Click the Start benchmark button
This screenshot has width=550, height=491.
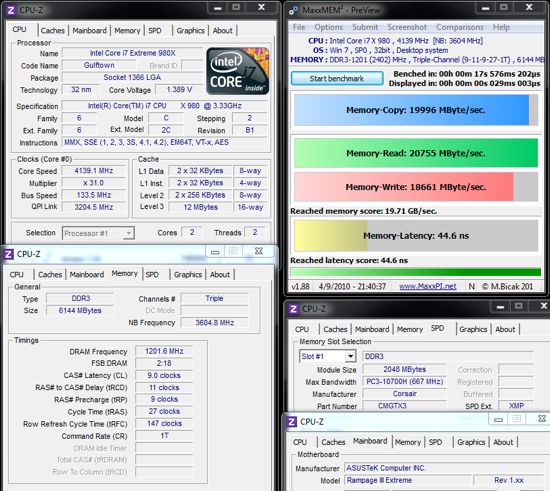[337, 79]
